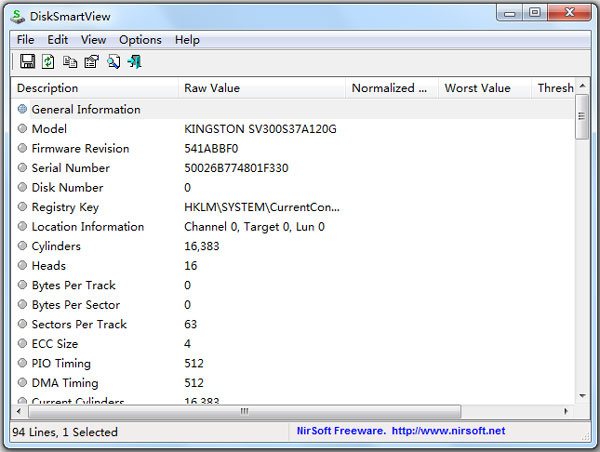Click the KINGSTON SV300S37A120G value
Image resolution: width=600 pixels, height=452 pixels.
pos(260,129)
